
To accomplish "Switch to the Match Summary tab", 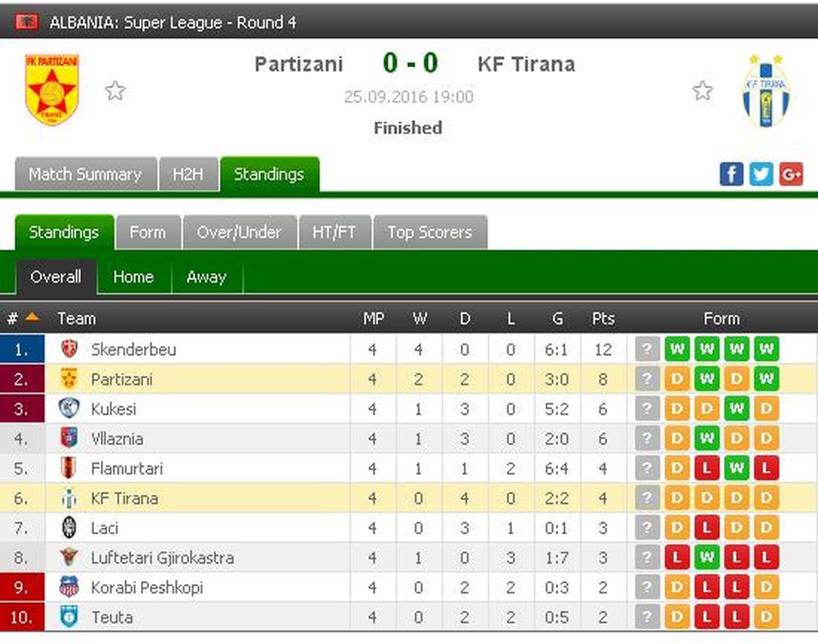I will tap(86, 174).
